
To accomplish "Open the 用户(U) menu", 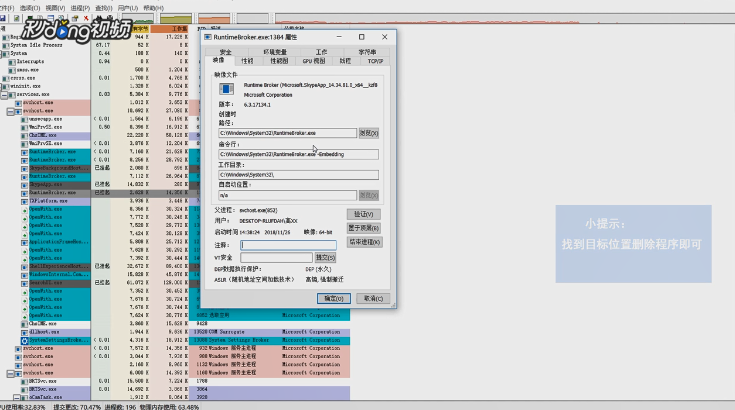I will (128, 8).
